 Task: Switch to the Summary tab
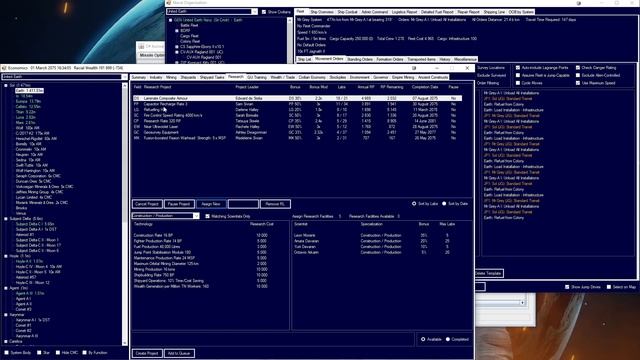point(139,77)
